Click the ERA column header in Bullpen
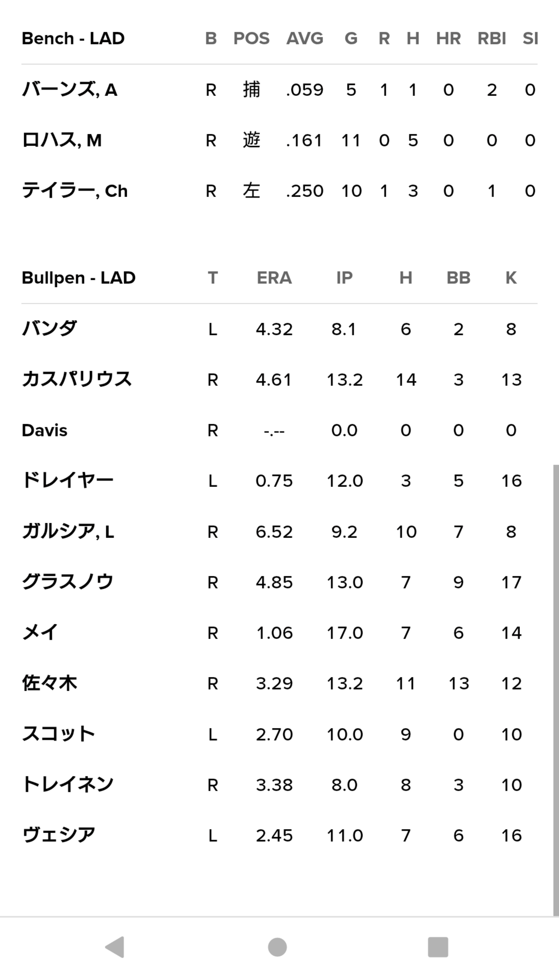Screen dimensions: 559x980 (274, 278)
